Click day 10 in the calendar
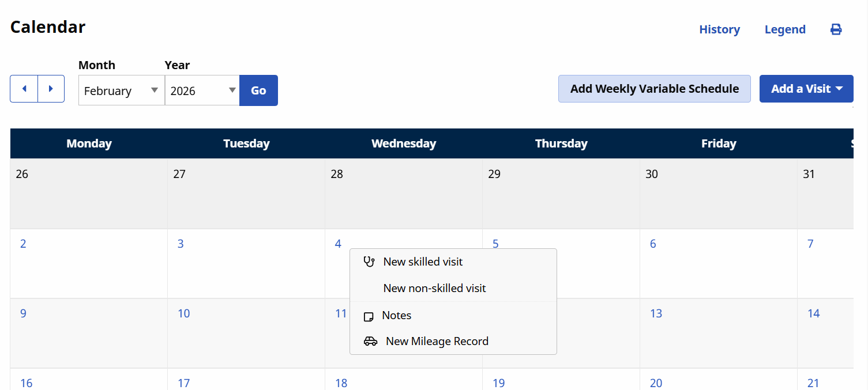Viewport: 868px width, 390px height. point(183,313)
